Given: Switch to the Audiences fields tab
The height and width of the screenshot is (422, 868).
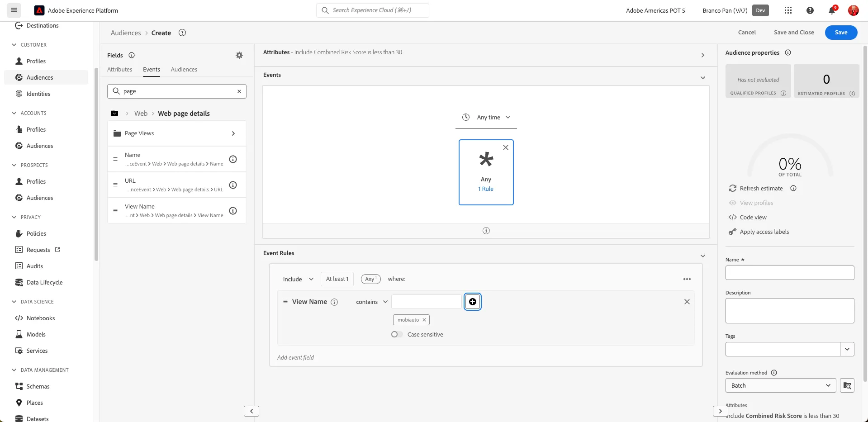Looking at the screenshot, I should point(184,69).
